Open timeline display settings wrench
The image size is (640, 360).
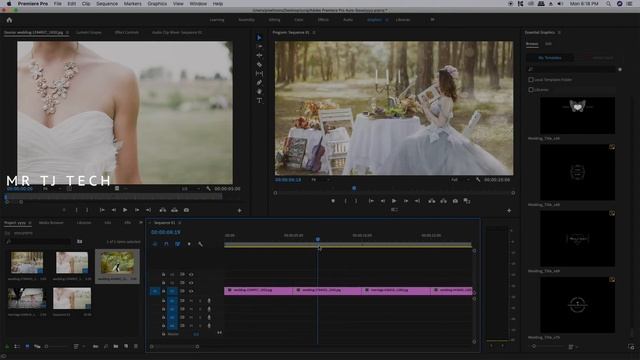click(x=200, y=244)
